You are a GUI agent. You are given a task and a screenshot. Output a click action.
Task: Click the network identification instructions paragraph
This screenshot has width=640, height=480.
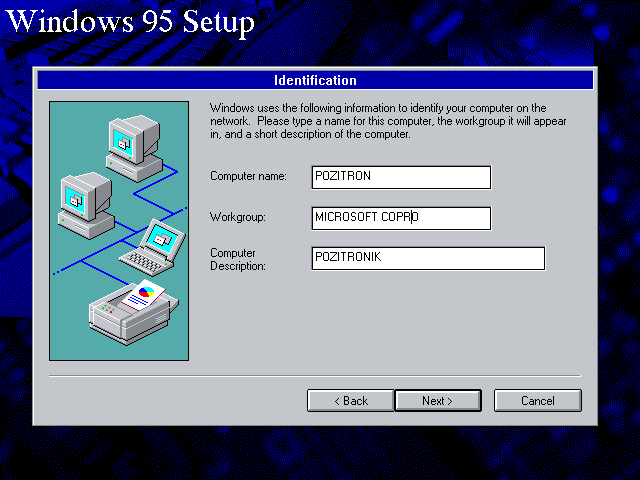click(388, 121)
